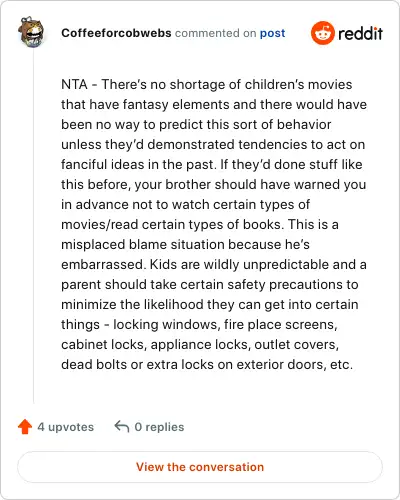400x500 pixels.
Task: Open the Coffeeforcobwebs username profile link
Action: pos(116,33)
